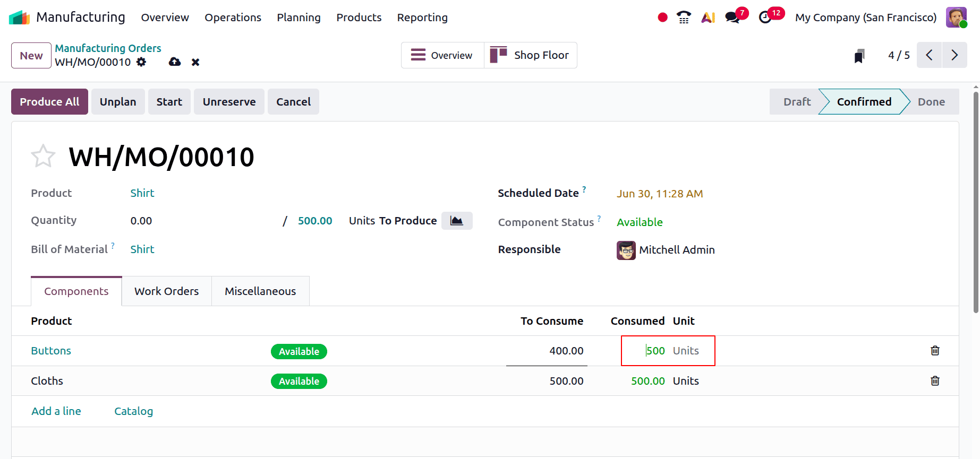The width and height of the screenshot is (980, 459).
Task: Open the Shop Floor smart button
Action: (531, 55)
